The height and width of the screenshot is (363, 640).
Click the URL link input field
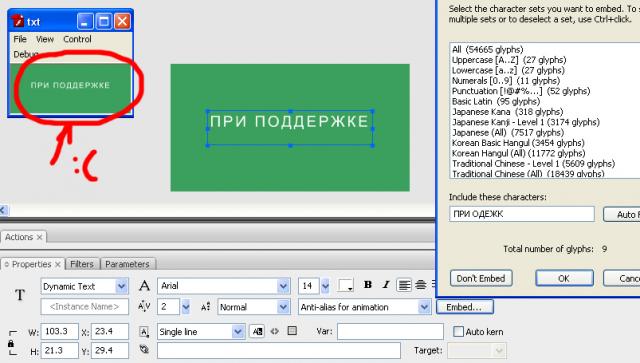279,350
